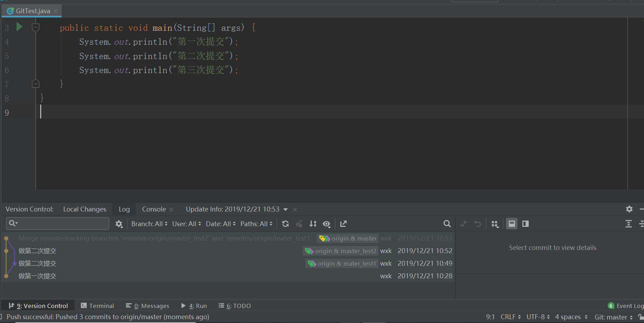Open the Log tab
Screen dimensions: 644x323
pos(124,209)
